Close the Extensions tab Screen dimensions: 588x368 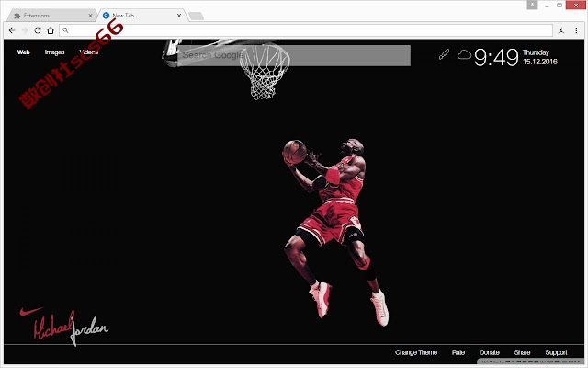(90, 16)
